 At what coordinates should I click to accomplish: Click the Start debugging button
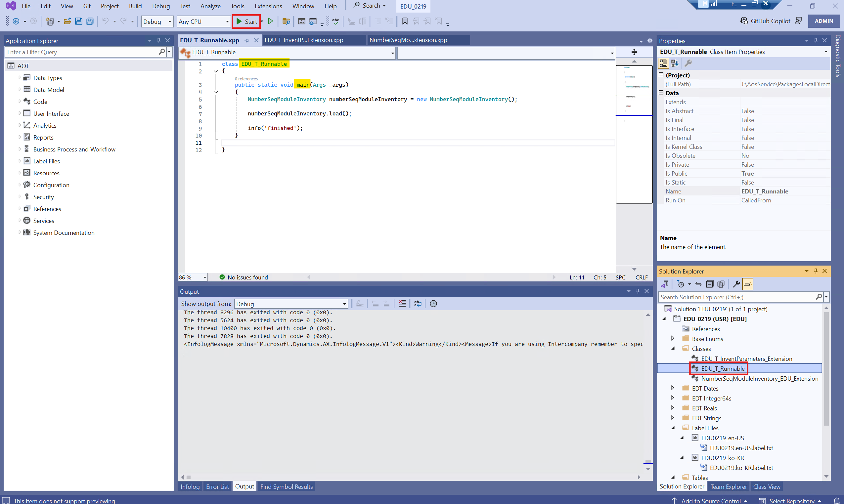pyautogui.click(x=247, y=21)
